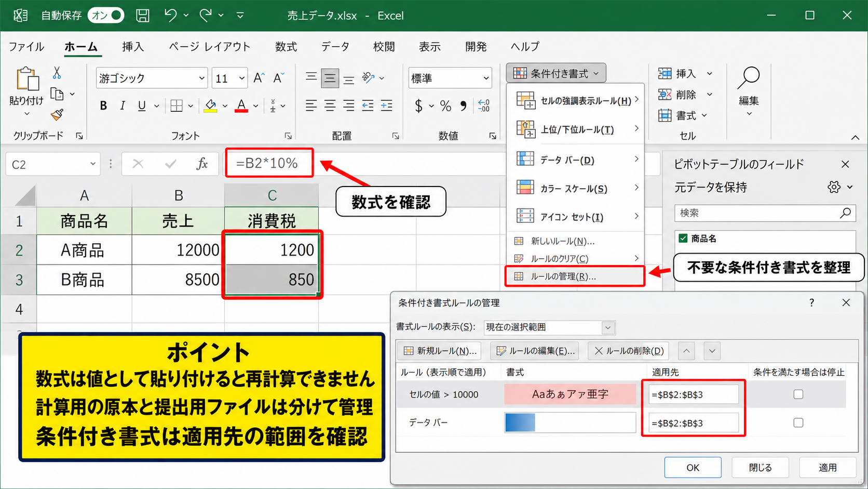Click the Center align icon
The width and height of the screenshot is (868, 489).
click(330, 106)
